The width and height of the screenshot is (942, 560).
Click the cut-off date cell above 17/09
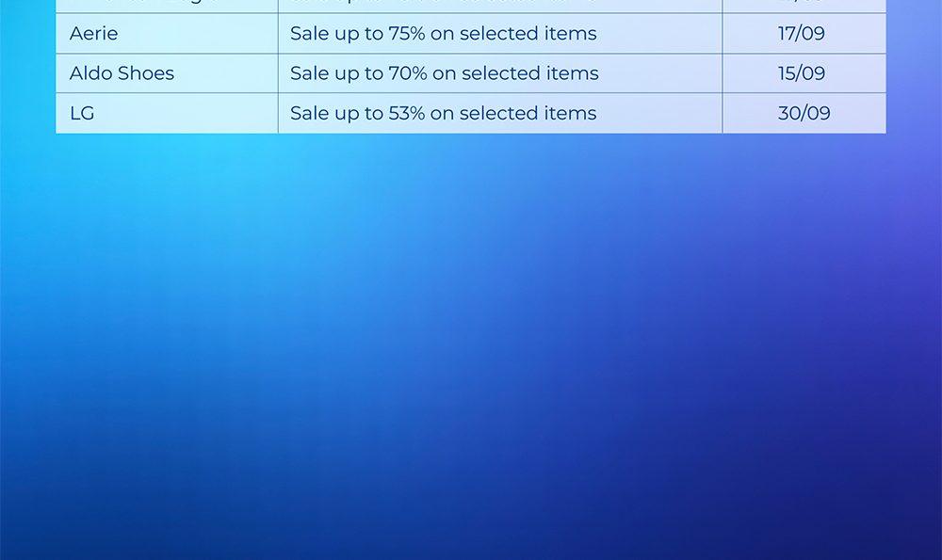pyautogui.click(x=804, y=5)
